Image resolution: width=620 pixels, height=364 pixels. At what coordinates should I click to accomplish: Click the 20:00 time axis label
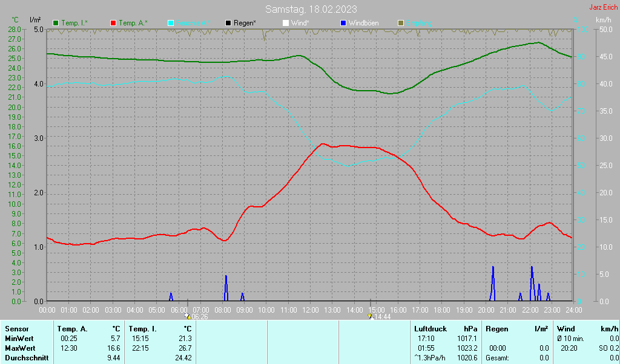tap(486, 310)
